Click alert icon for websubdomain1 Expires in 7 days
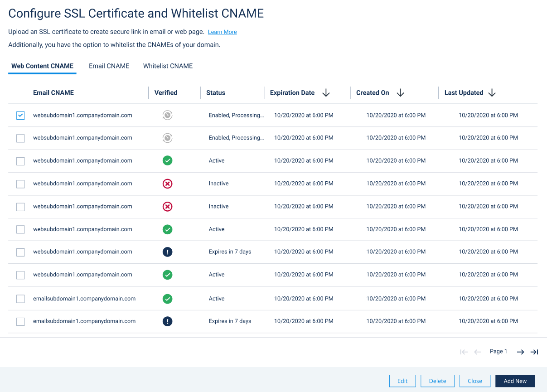This screenshot has width=547, height=392. tap(167, 252)
